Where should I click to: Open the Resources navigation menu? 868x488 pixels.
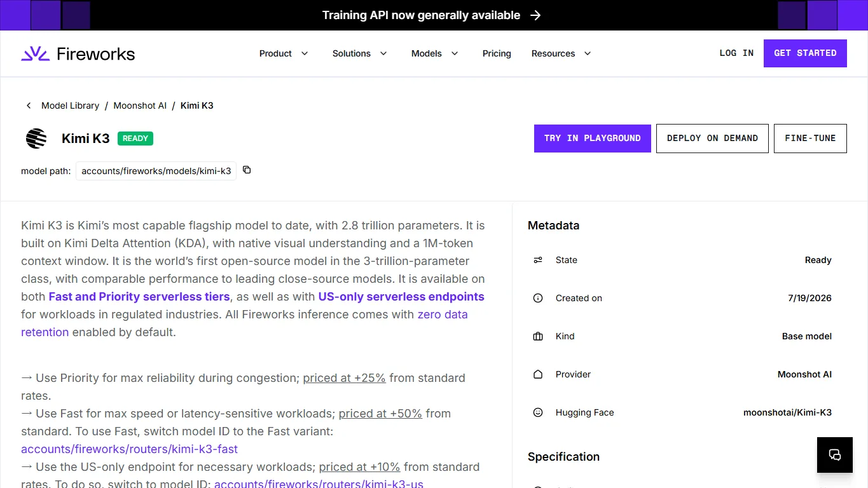coord(561,53)
